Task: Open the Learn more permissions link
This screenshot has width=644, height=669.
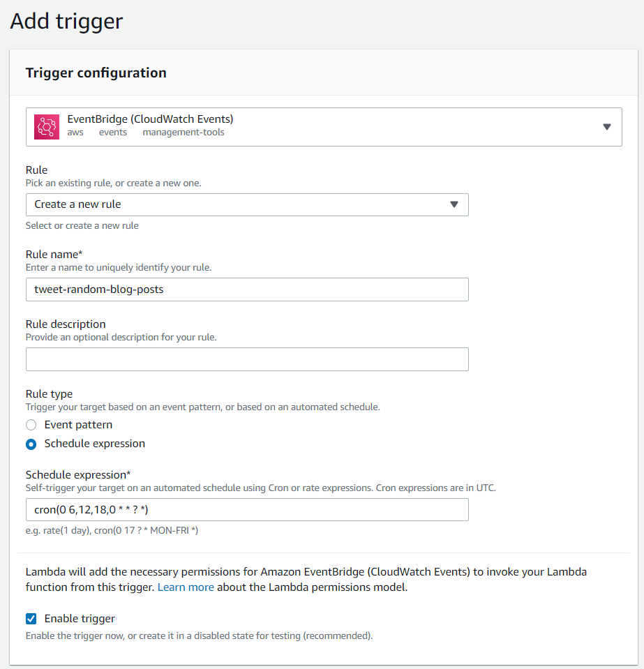Action: click(x=186, y=587)
